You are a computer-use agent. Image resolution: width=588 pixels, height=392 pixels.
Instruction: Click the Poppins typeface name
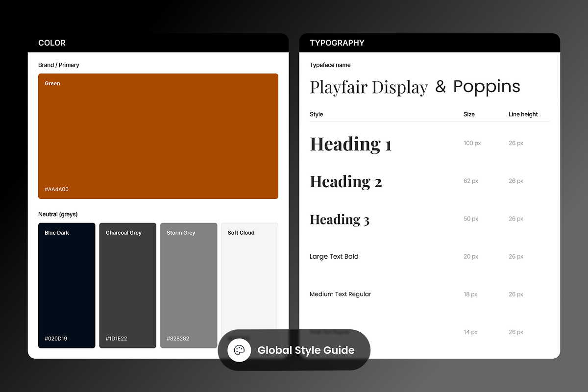(x=487, y=87)
